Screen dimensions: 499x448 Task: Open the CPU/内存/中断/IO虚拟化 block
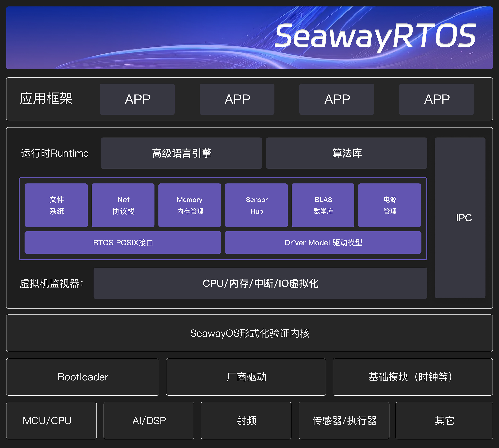click(260, 283)
